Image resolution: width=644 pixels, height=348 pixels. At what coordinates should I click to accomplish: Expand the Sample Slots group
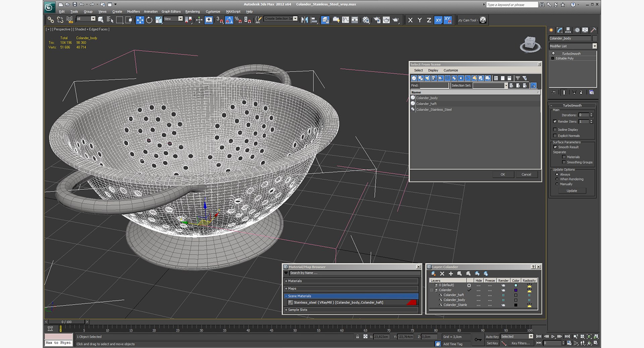point(352,310)
